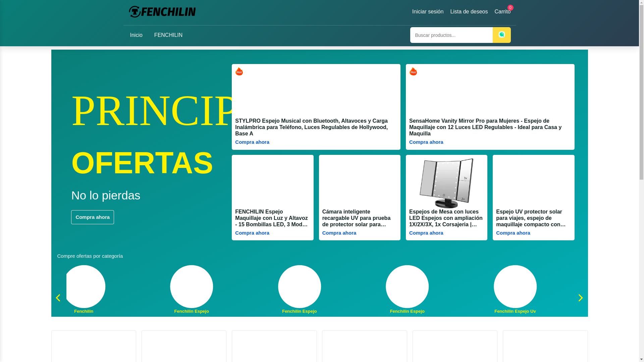Open Espejos de Mesa con luces LED title
The width and height of the screenshot is (644, 362).
tap(446, 218)
